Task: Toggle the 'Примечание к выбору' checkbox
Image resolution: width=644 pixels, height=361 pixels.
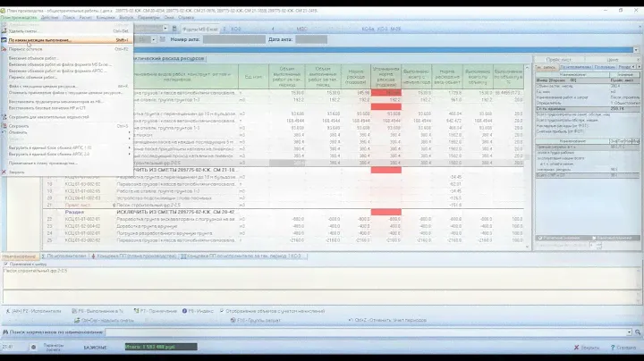Action: click(x=4, y=265)
